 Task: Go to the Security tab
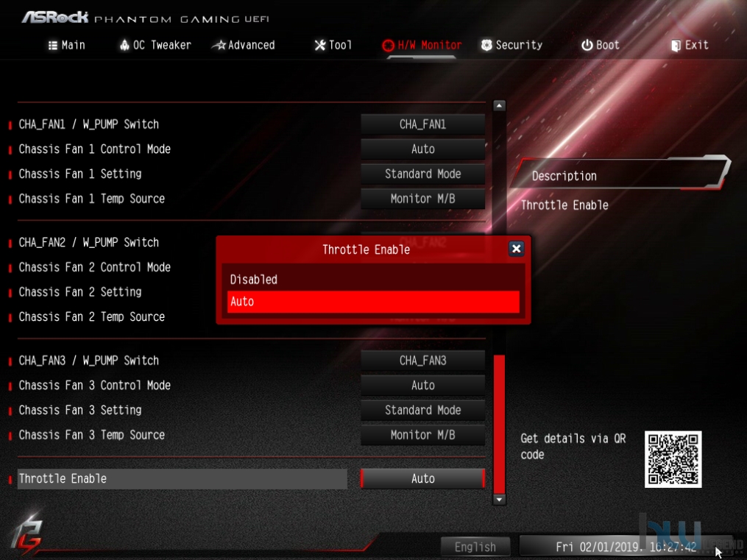[511, 45]
